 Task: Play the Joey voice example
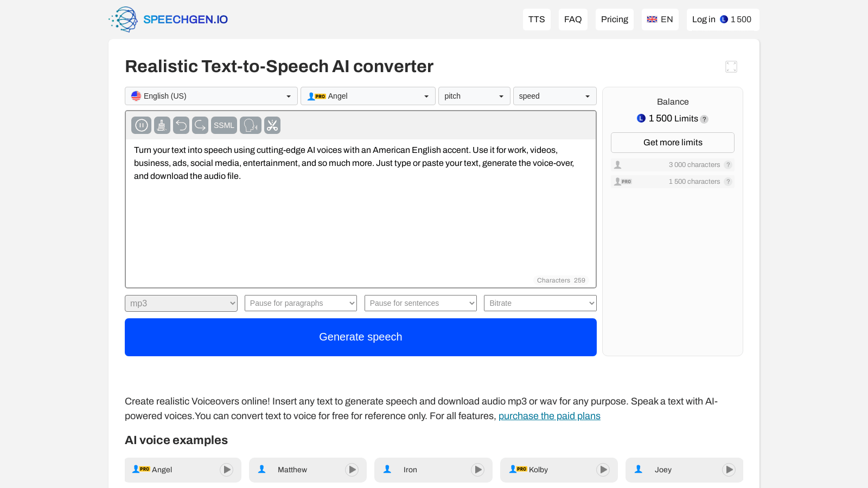(729, 470)
